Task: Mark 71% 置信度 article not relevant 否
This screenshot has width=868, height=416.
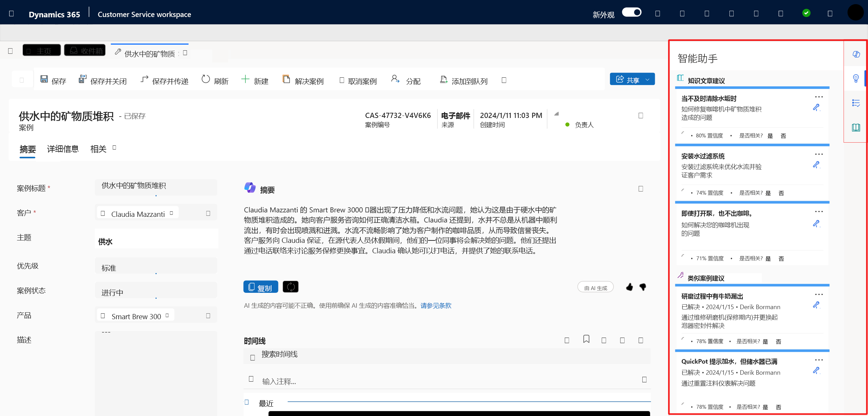Action: pyautogui.click(x=781, y=259)
